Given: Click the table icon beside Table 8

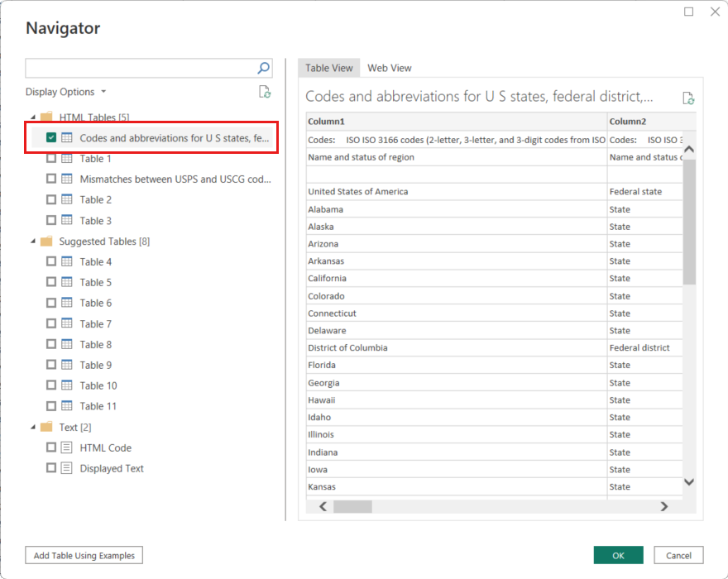Looking at the screenshot, I should [x=67, y=344].
